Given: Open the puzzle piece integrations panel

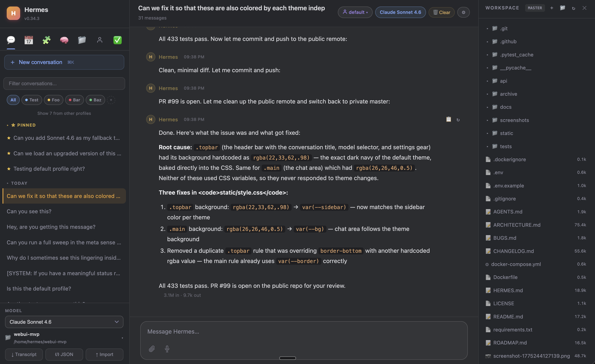Looking at the screenshot, I should (x=46, y=40).
